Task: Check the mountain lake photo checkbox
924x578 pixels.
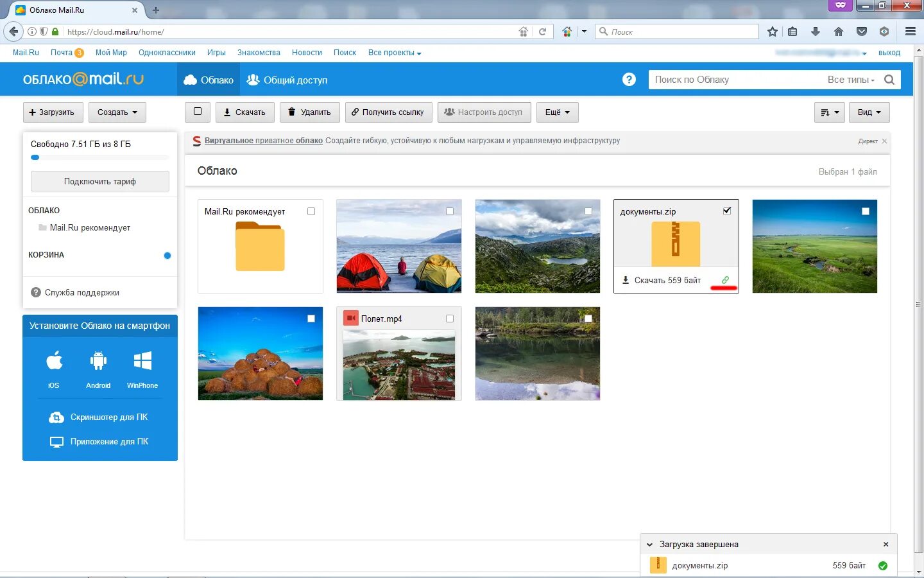Action: (588, 211)
